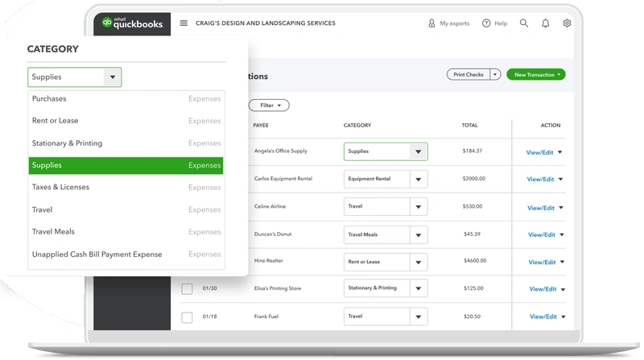
Task: Open action arrow beside Angela's Office Supply View/Edit
Action: (x=559, y=151)
